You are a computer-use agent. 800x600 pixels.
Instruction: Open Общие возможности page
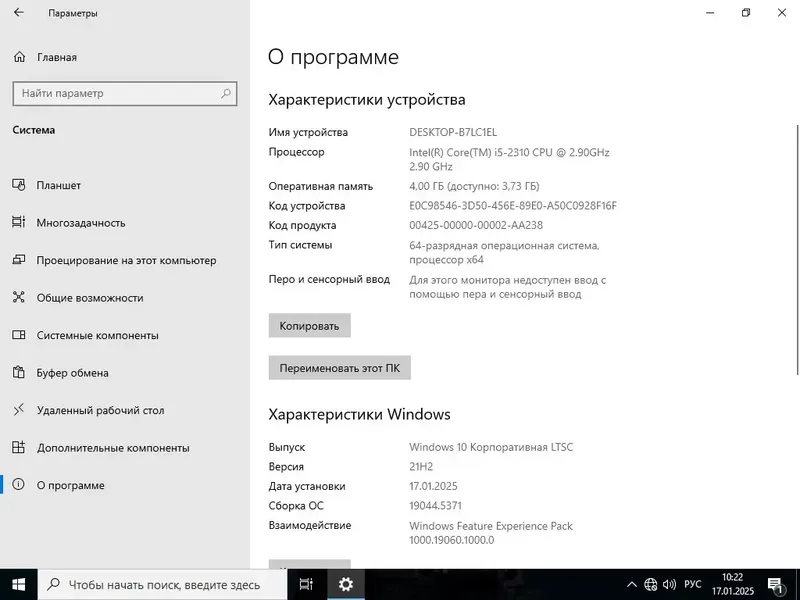pos(125,298)
